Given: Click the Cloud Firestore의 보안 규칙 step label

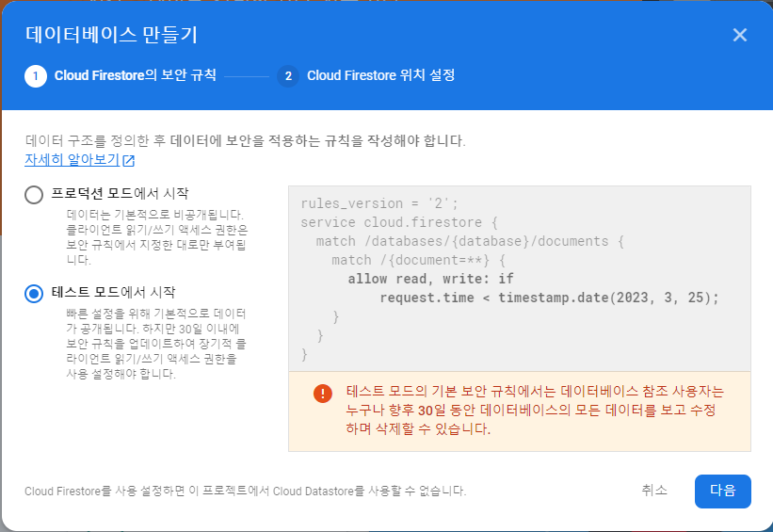Looking at the screenshot, I should pos(135,75).
